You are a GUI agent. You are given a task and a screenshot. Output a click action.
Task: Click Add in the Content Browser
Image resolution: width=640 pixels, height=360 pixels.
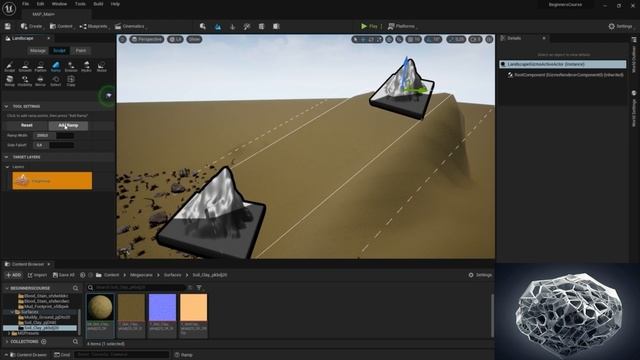click(13, 275)
